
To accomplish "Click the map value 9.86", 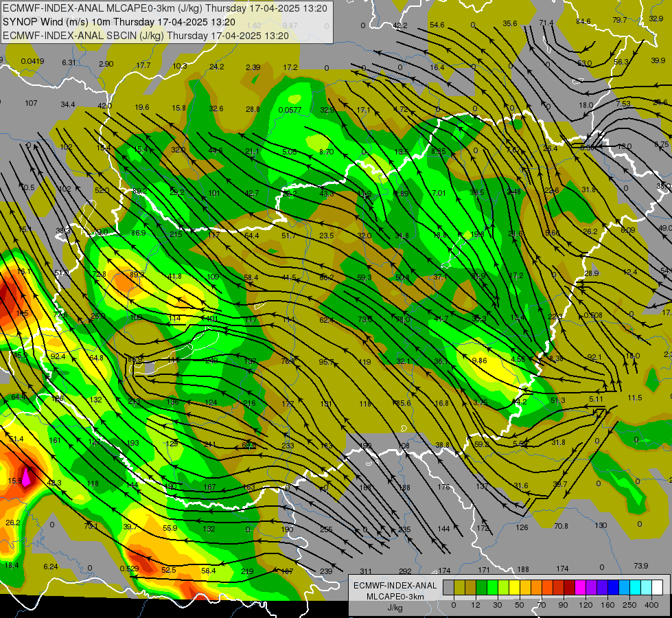I will pos(479,360).
